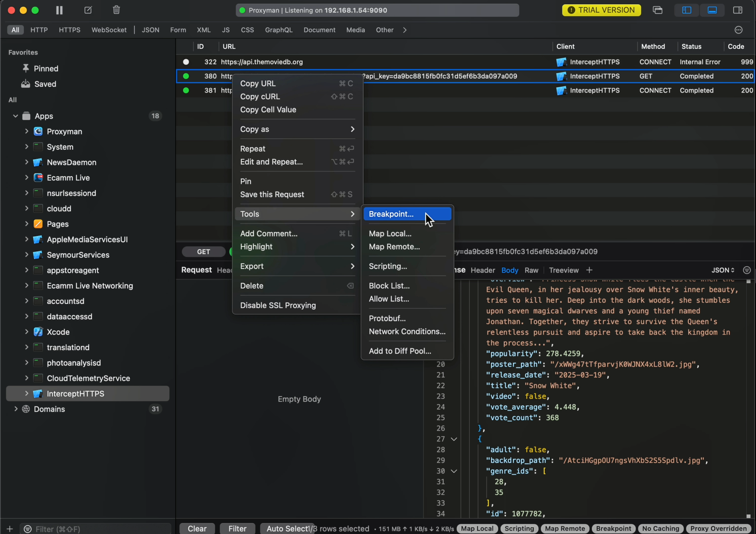
Task: Click the TRIAL VERSION badge
Action: 601,10
